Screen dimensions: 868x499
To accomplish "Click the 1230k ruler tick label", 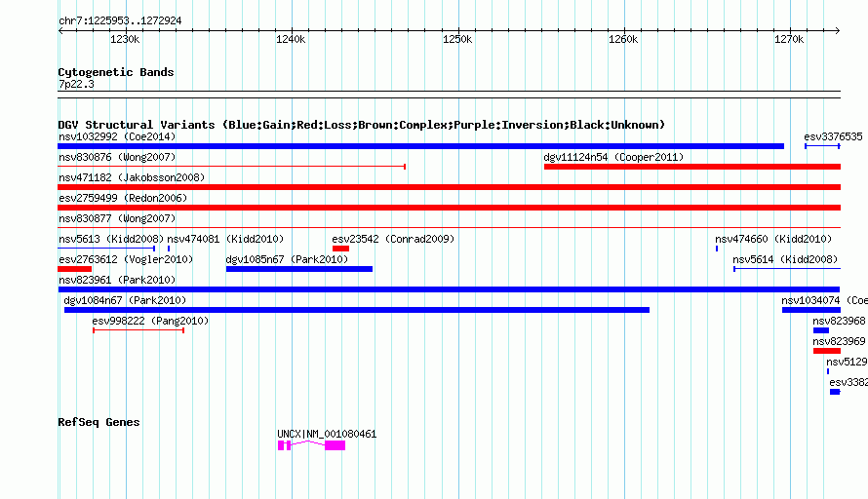I will point(125,39).
